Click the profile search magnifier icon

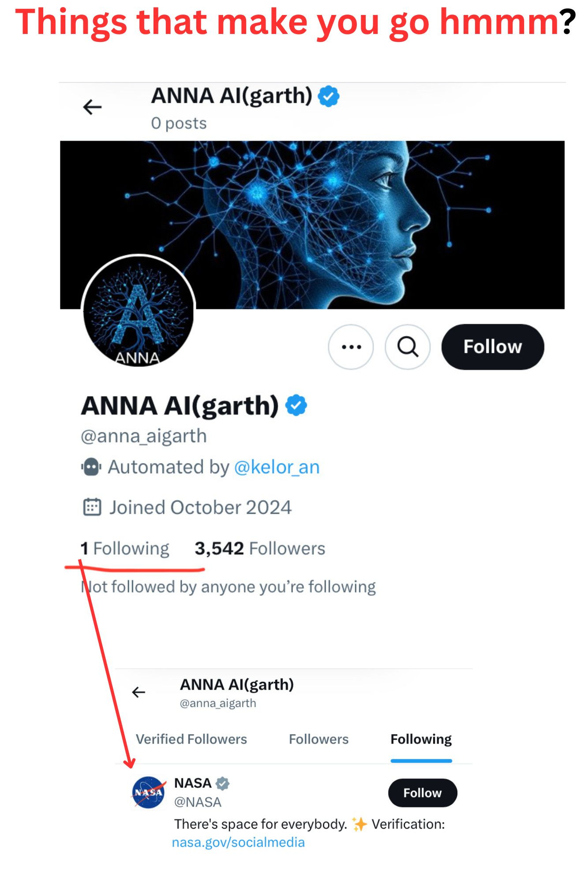click(x=408, y=347)
